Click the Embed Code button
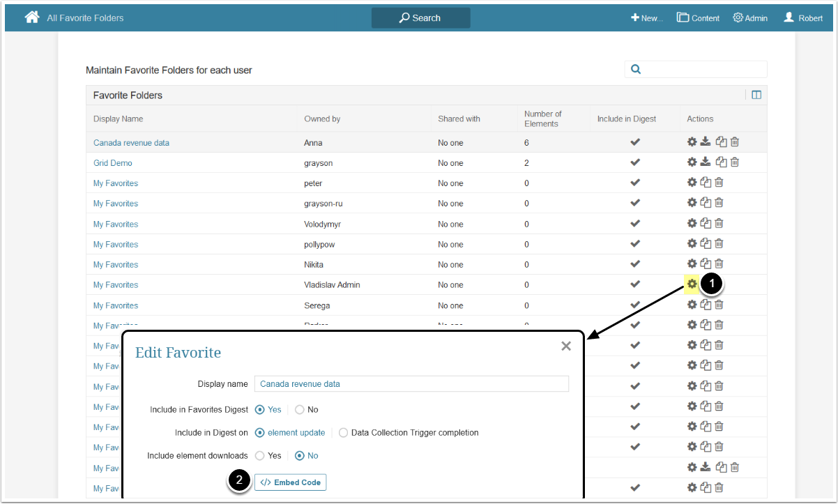 [290, 482]
